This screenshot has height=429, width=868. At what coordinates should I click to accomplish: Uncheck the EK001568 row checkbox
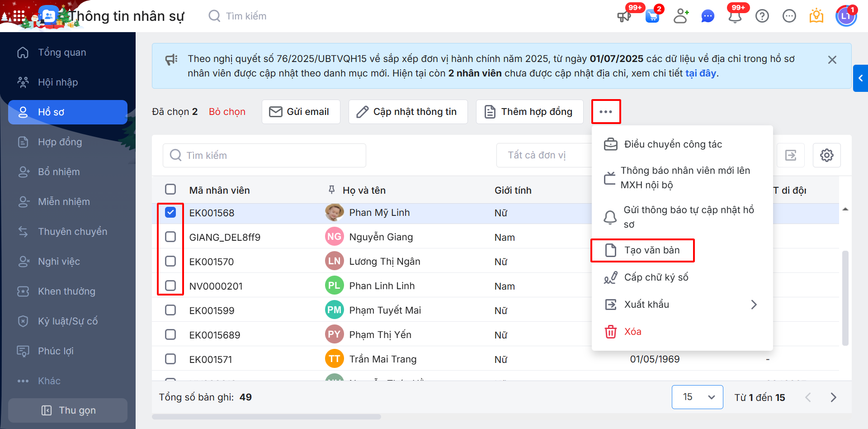(170, 213)
